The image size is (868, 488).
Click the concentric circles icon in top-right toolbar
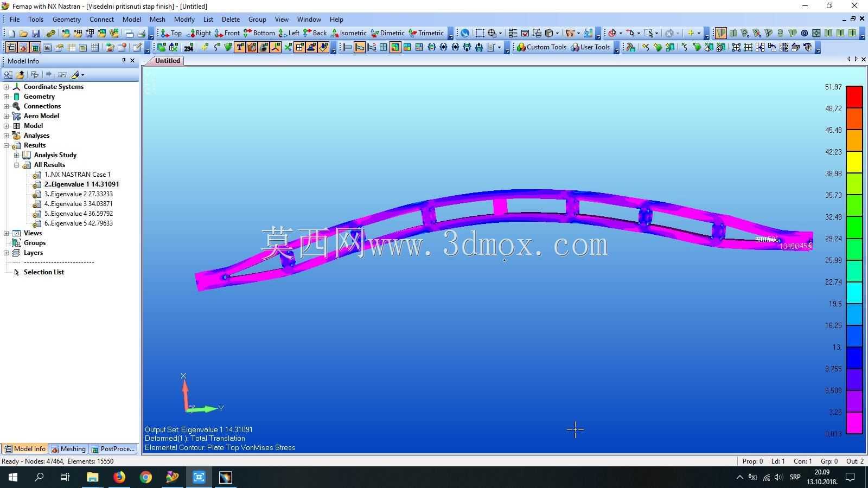point(805,33)
